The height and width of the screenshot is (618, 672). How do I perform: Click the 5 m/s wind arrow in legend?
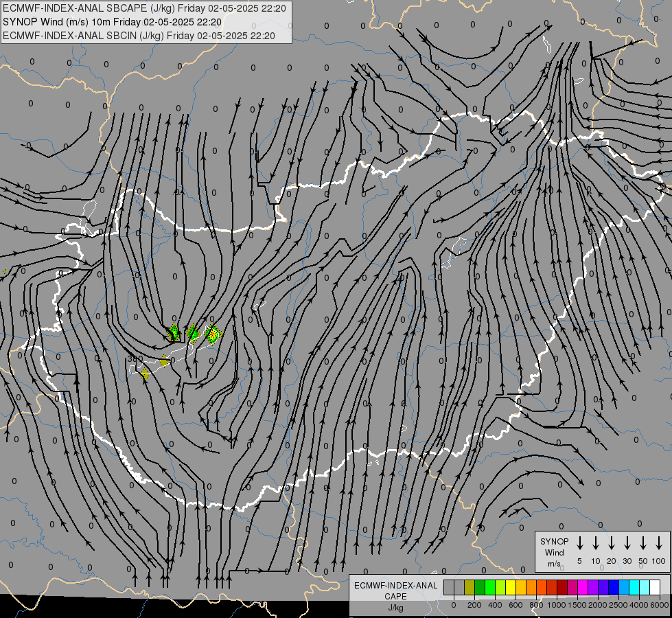point(579,543)
